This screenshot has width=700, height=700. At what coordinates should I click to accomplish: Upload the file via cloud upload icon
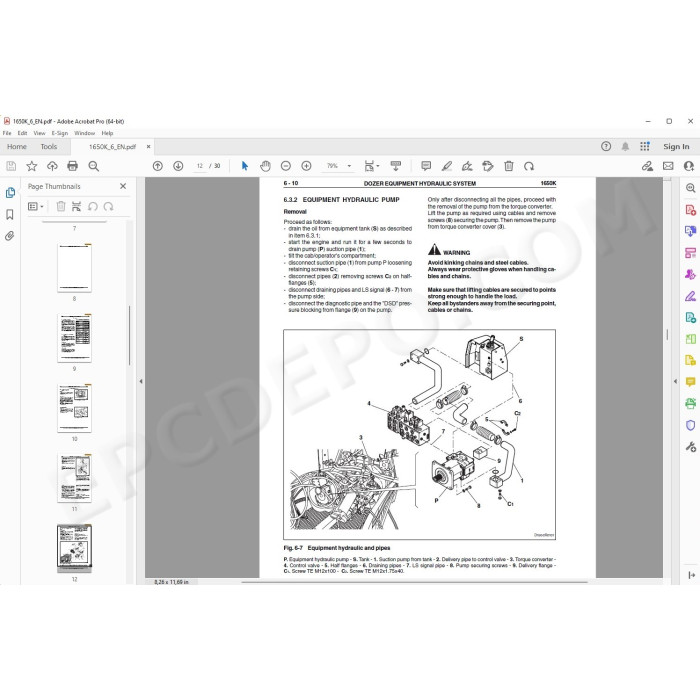(x=52, y=166)
